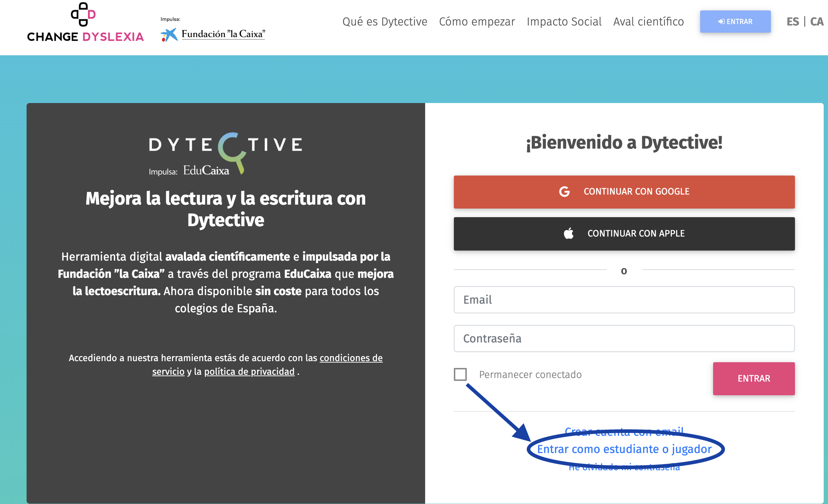Switch language to ES
The height and width of the screenshot is (504, 828).
pyautogui.click(x=793, y=22)
